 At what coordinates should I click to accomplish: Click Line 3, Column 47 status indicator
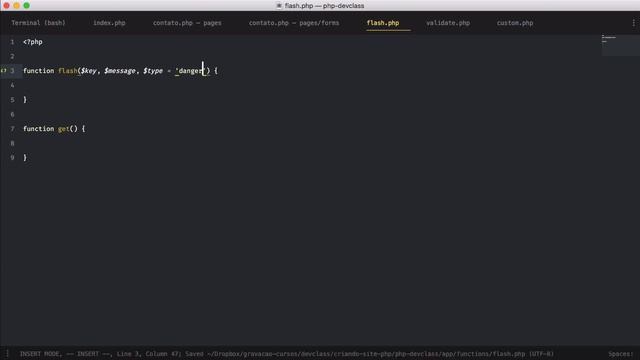[x=149, y=354]
